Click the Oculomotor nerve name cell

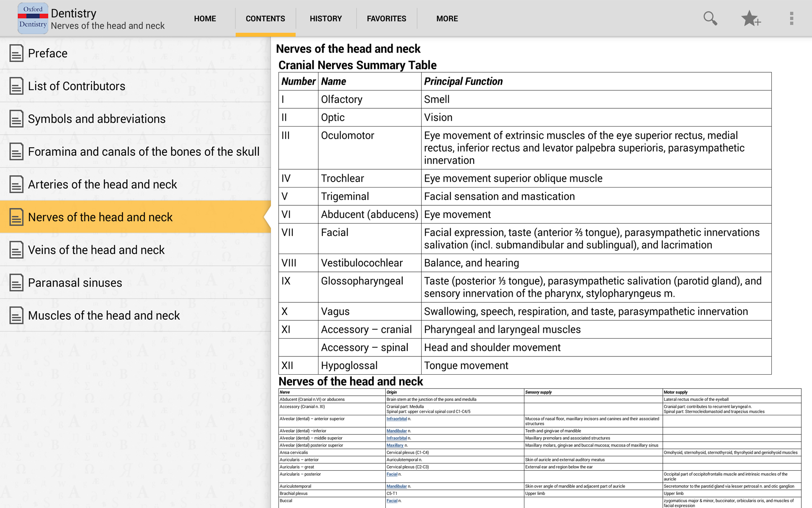[x=370, y=148]
